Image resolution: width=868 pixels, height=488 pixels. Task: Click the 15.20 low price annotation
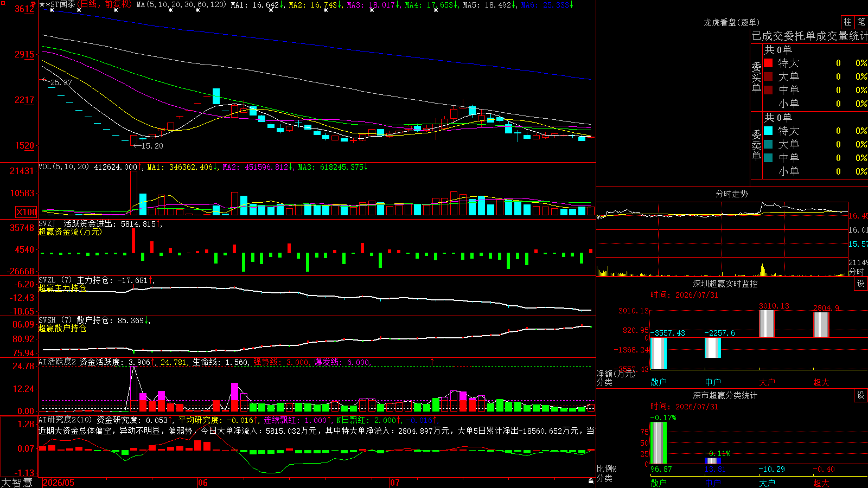[152, 146]
